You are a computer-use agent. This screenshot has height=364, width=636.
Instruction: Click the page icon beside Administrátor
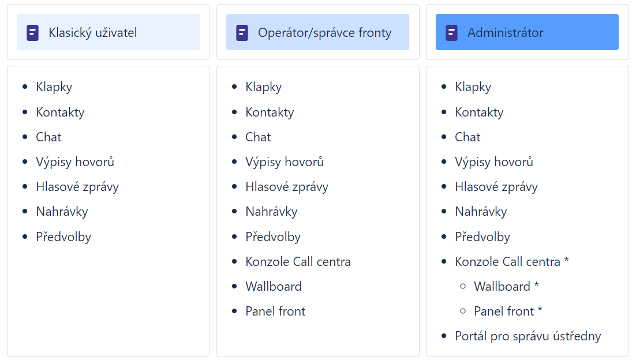coord(451,32)
